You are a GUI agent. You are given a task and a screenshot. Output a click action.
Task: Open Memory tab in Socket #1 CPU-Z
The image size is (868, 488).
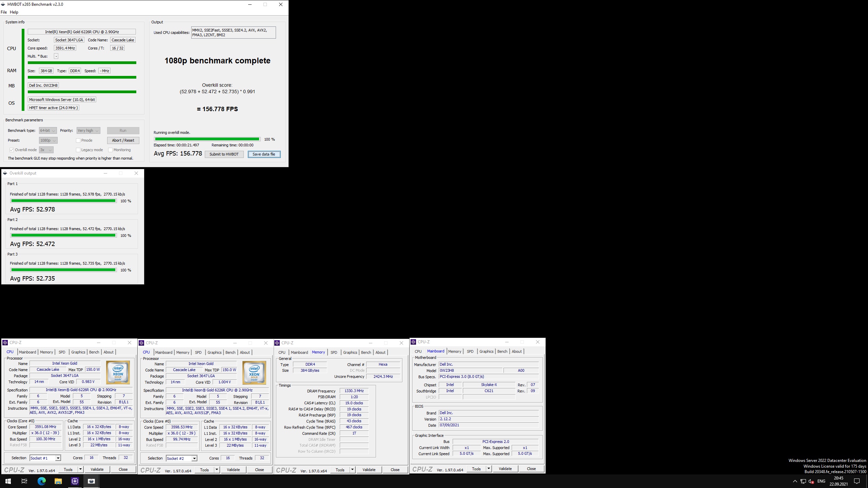coord(46,352)
